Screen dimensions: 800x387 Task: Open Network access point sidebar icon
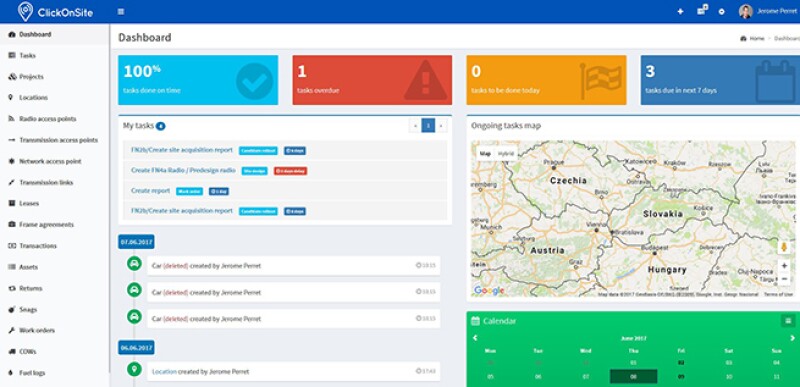[x=11, y=161]
